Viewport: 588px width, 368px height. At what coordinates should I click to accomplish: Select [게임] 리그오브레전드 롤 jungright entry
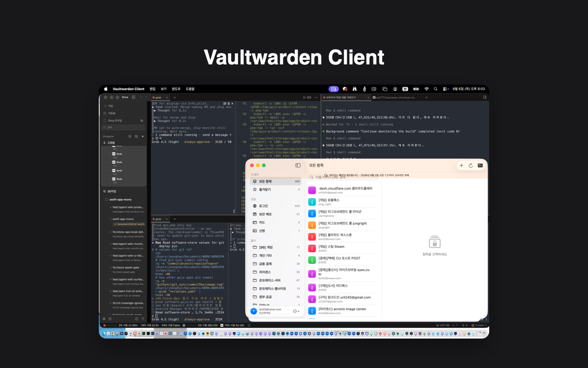[x=344, y=225]
